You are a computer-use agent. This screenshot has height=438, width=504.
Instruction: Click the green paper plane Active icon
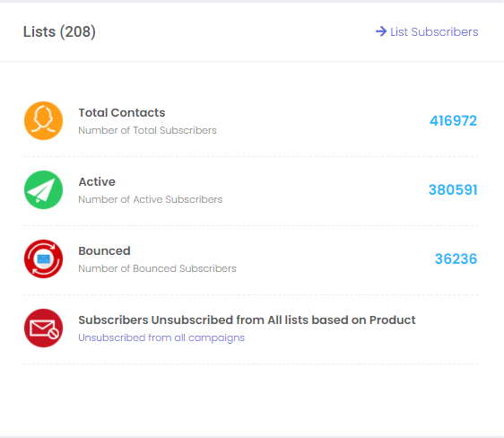[x=43, y=189]
